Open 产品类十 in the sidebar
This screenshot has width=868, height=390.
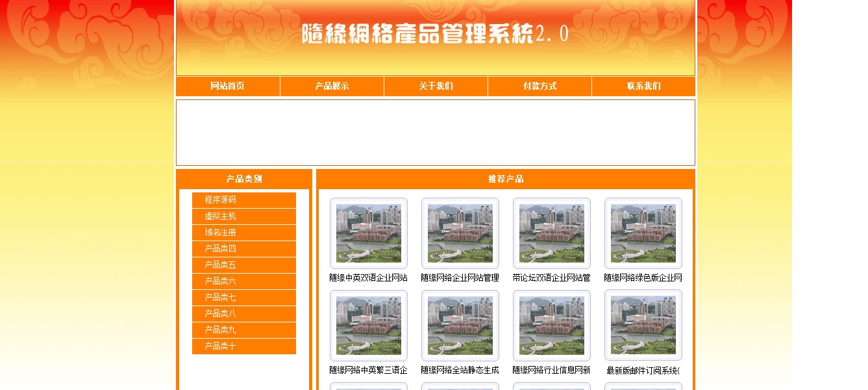[x=244, y=346]
